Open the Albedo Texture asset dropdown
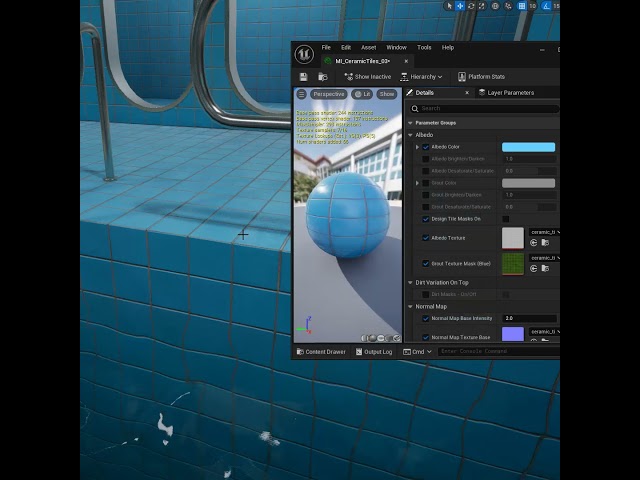 pyautogui.click(x=544, y=232)
